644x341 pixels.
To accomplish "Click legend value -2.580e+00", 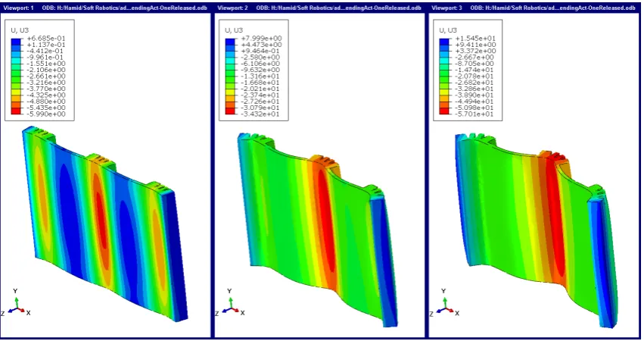I will pos(261,57).
